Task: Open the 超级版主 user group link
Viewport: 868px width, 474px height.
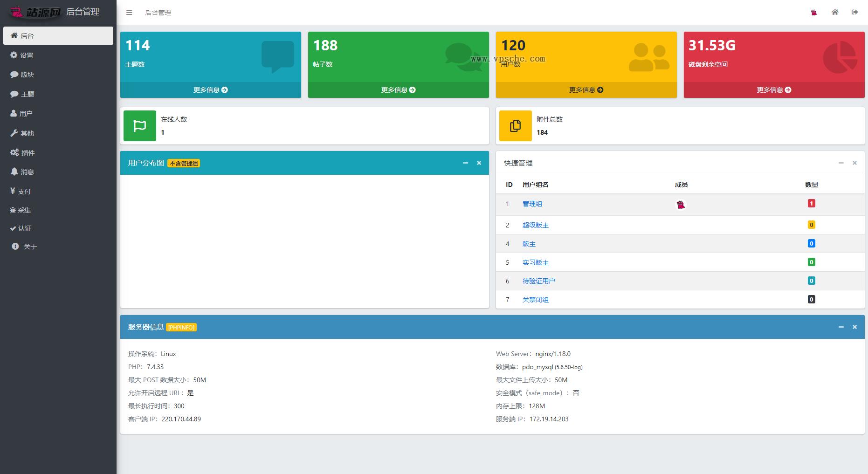Action: coord(535,225)
